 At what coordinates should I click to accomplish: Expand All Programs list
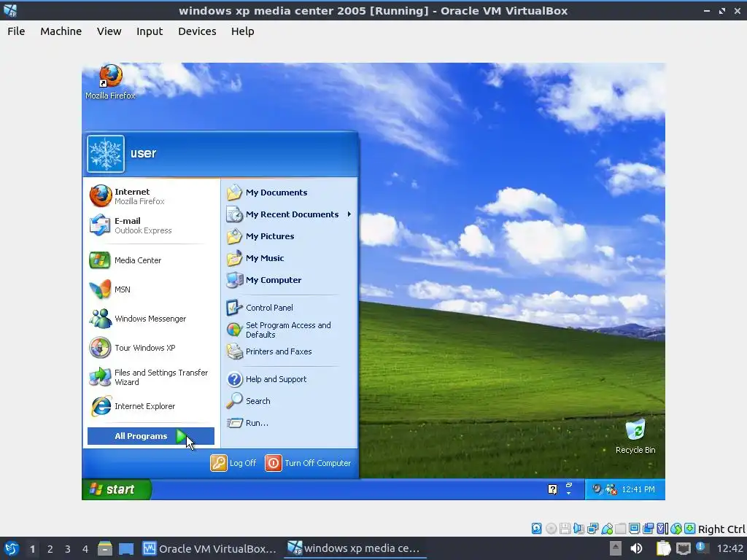[x=150, y=436]
